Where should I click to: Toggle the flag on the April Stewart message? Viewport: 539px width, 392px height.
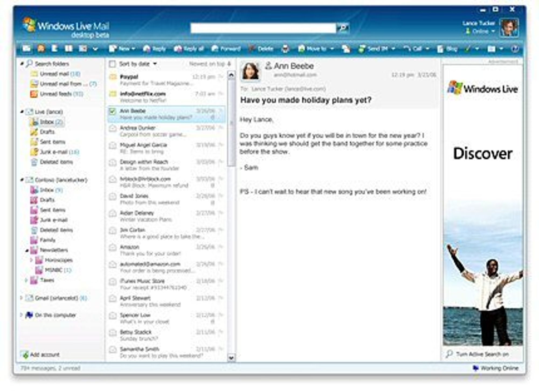click(221, 298)
